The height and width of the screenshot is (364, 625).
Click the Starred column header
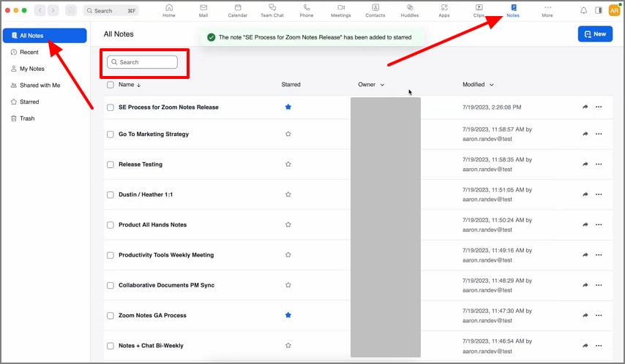click(x=291, y=85)
